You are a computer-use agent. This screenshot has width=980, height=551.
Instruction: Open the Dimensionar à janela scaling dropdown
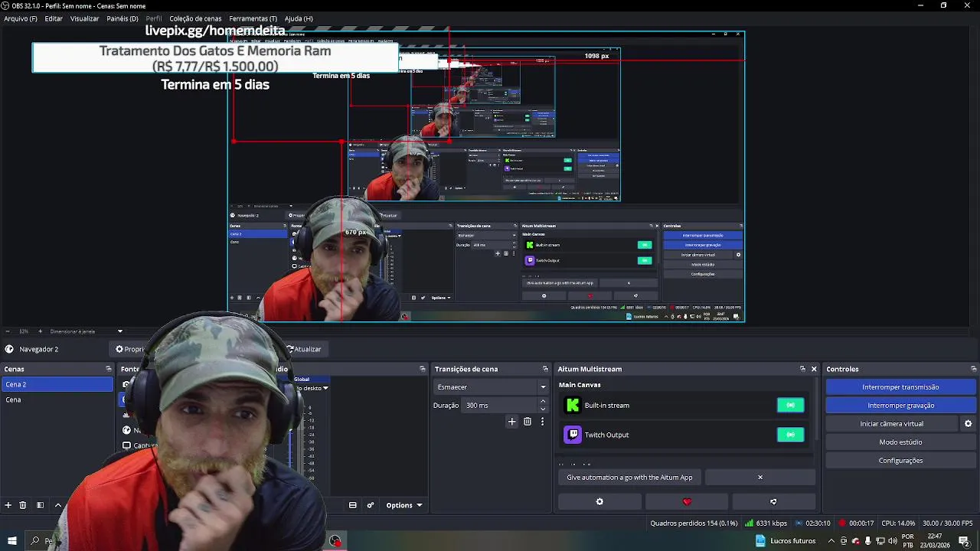(x=87, y=331)
